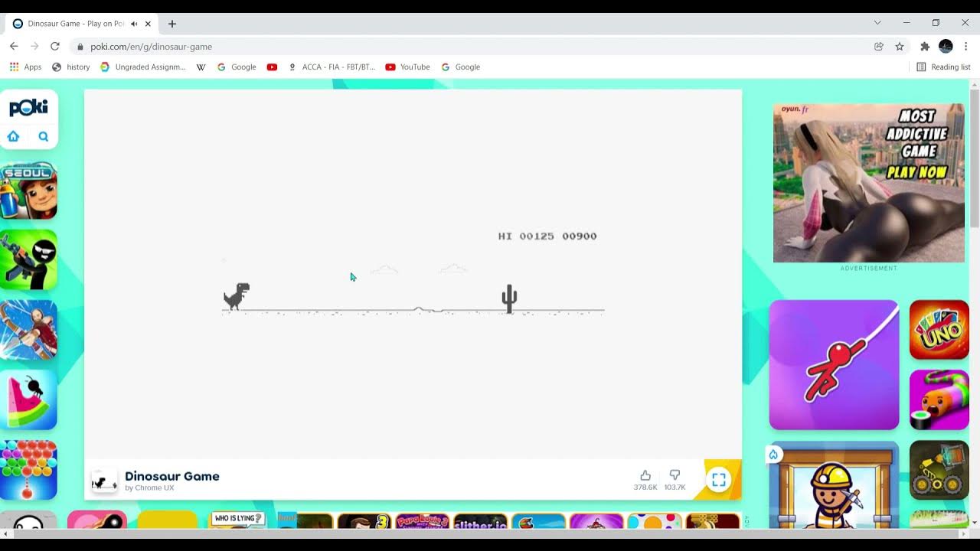Click the Dinosaur Game title text
The image size is (980, 551).
tap(172, 476)
